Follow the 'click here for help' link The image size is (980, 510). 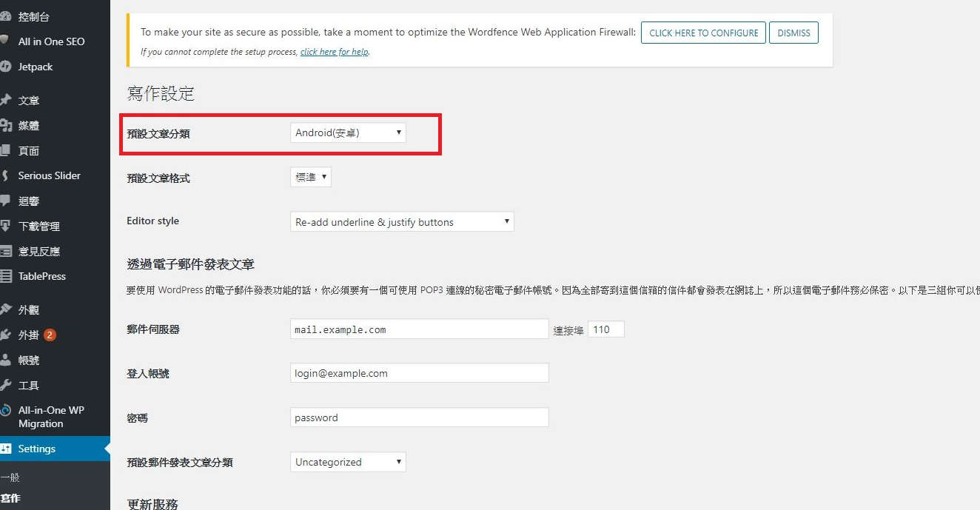tap(334, 52)
